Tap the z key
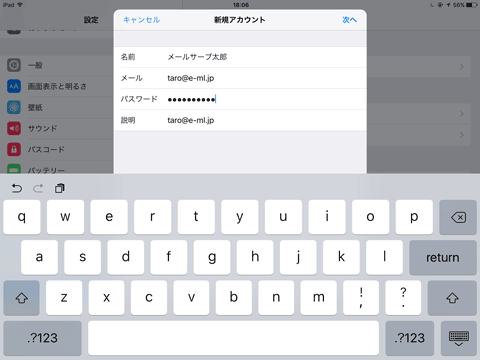This screenshot has width=480, height=360. point(64,298)
